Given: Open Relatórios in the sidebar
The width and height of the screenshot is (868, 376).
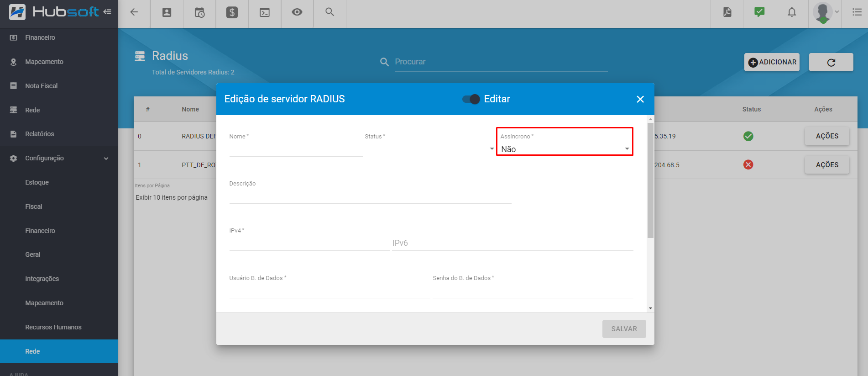Looking at the screenshot, I should point(40,134).
